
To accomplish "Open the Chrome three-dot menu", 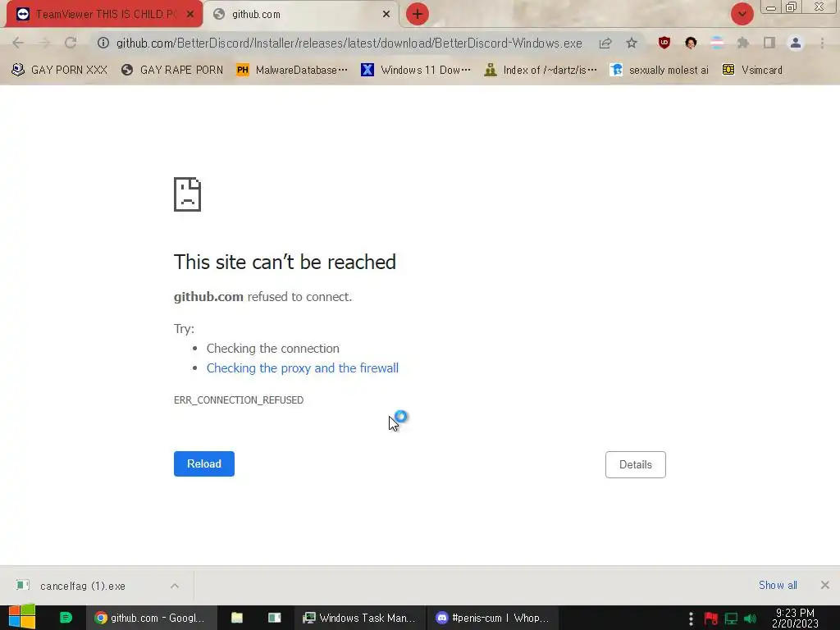I will point(822,43).
